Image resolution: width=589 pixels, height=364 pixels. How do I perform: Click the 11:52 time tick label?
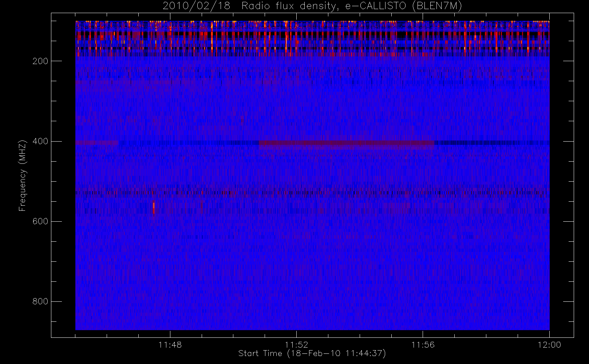(x=296, y=345)
